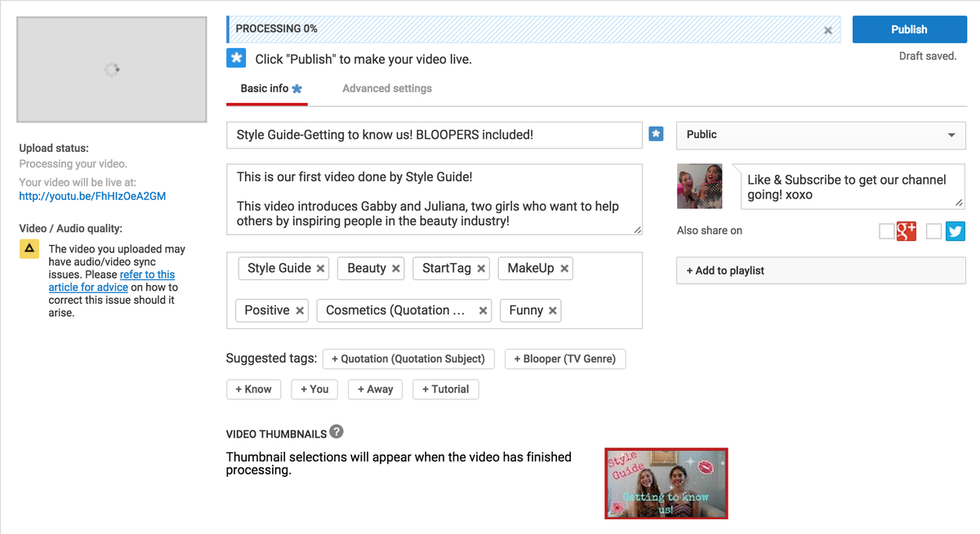Click the star icon next to the publish tip
Screen dimensions: 980x534
(x=236, y=57)
